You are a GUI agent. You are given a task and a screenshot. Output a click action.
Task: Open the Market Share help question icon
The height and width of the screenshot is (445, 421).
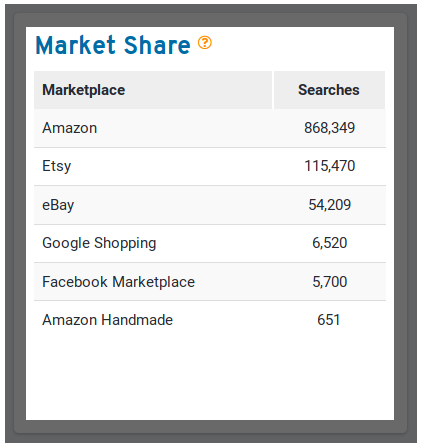click(x=205, y=43)
